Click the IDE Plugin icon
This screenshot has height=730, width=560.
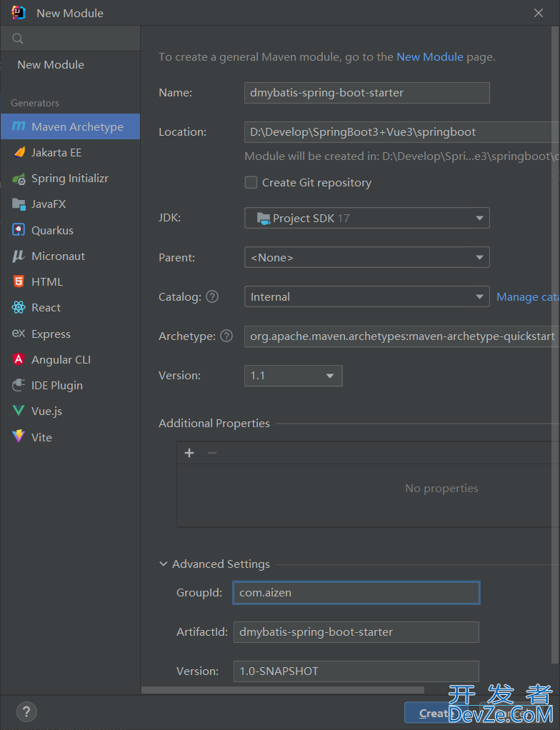pyautogui.click(x=19, y=385)
